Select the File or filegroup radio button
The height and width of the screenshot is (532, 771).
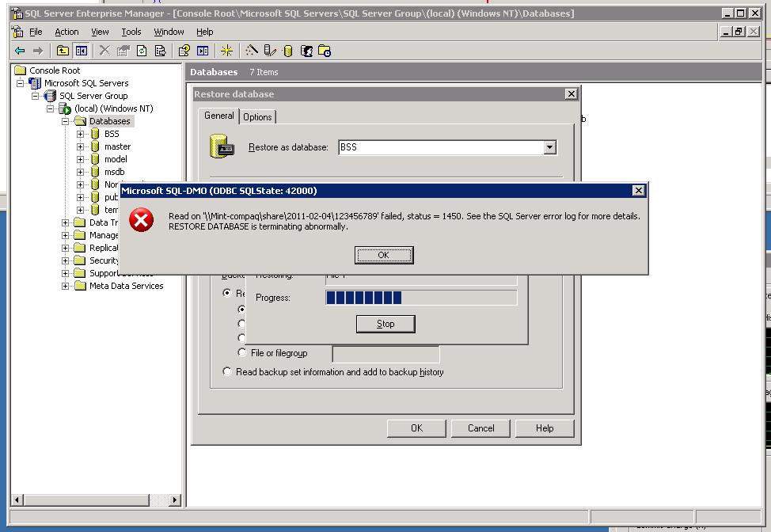tap(242, 353)
